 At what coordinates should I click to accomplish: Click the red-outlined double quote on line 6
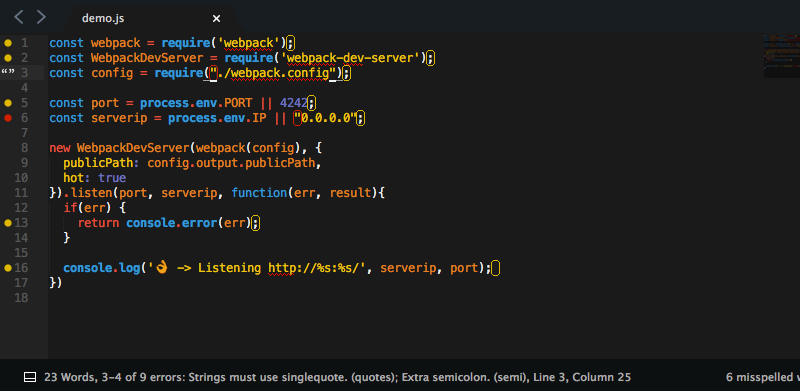point(298,118)
